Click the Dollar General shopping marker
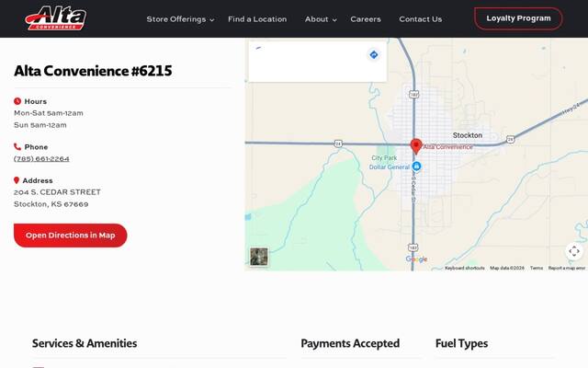Viewport: 588px width, 368px height. pos(416,166)
